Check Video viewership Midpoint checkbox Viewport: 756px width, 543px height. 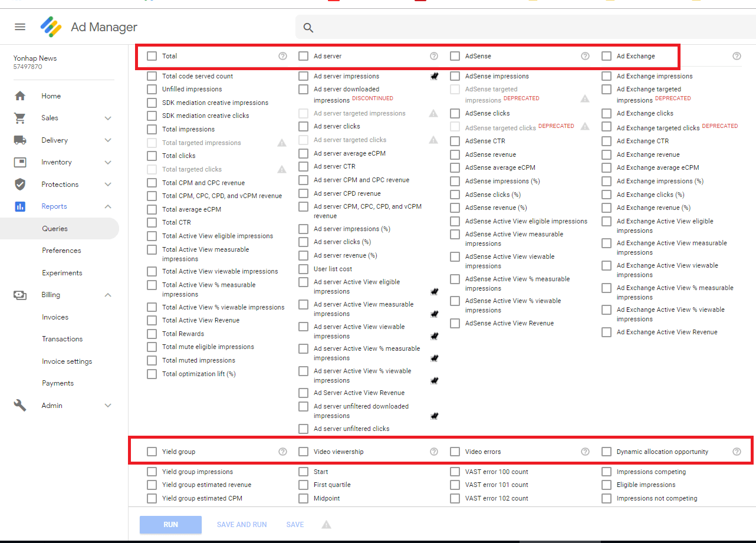click(303, 498)
